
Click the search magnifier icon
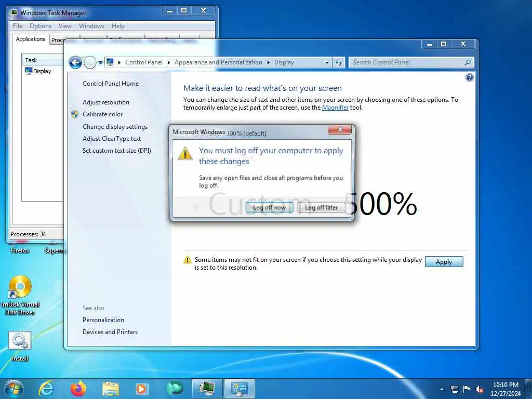(x=468, y=62)
